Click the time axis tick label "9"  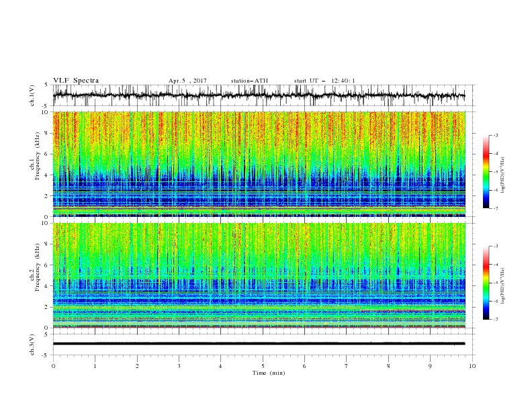(x=430, y=366)
